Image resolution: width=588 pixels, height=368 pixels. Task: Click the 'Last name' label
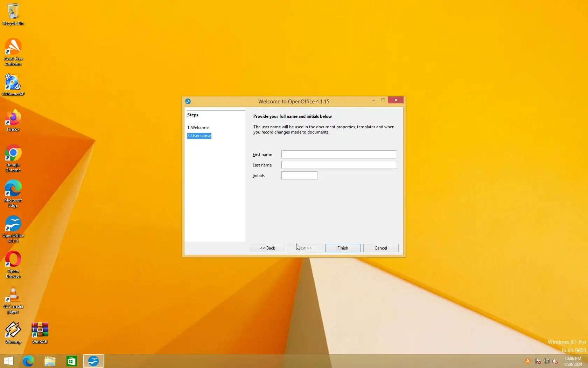pos(262,165)
